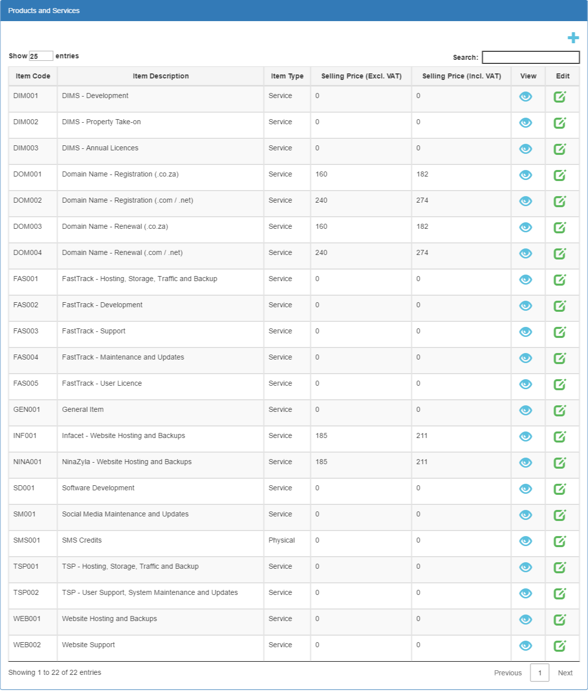The image size is (588, 700).
Task: Edit the WEB002 Website Support item
Action: [x=560, y=646]
